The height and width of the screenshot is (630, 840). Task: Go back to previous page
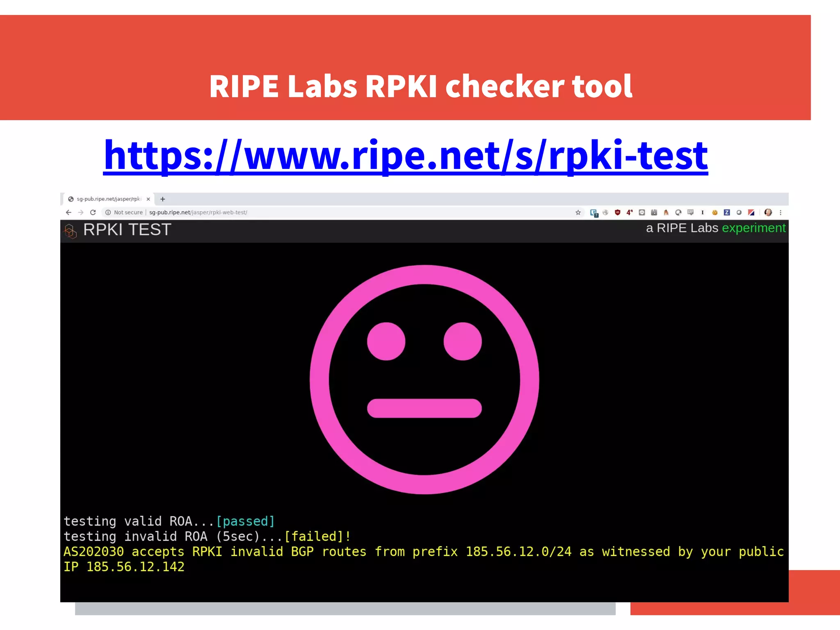click(x=68, y=212)
